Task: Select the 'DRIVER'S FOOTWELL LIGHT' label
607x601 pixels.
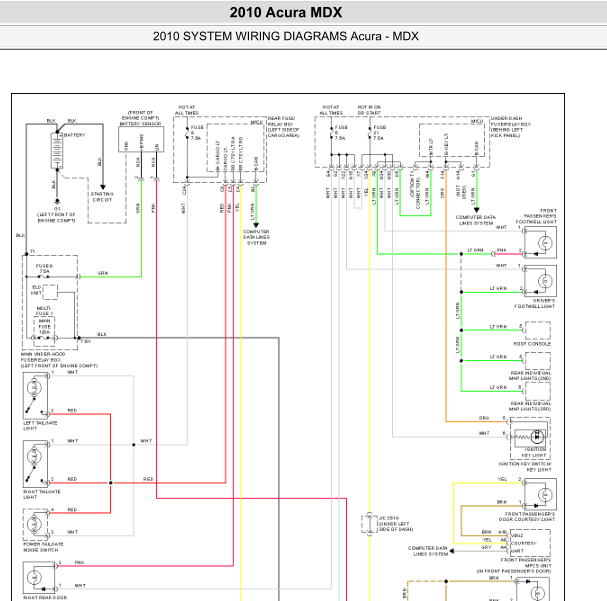Action: click(x=535, y=303)
